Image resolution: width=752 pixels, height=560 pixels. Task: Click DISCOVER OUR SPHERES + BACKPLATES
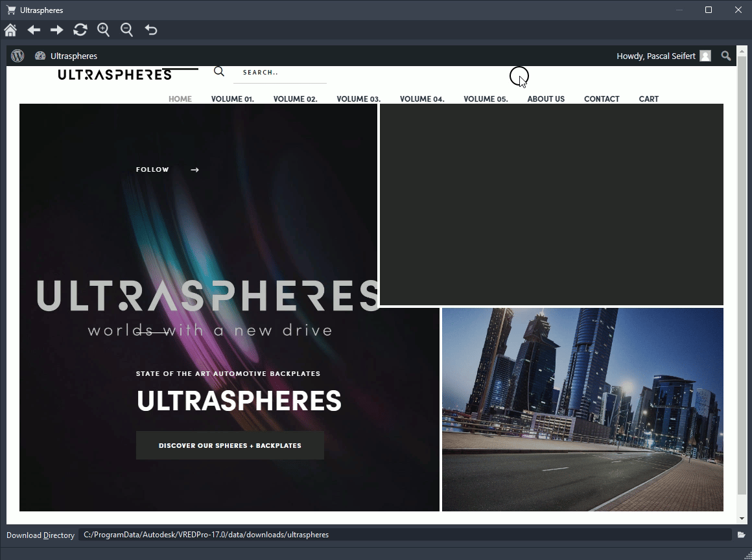[229, 445]
